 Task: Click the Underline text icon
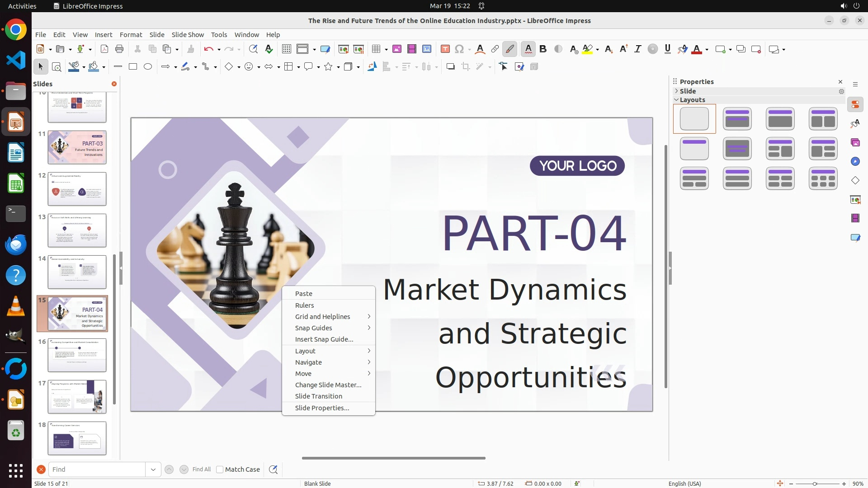point(668,49)
